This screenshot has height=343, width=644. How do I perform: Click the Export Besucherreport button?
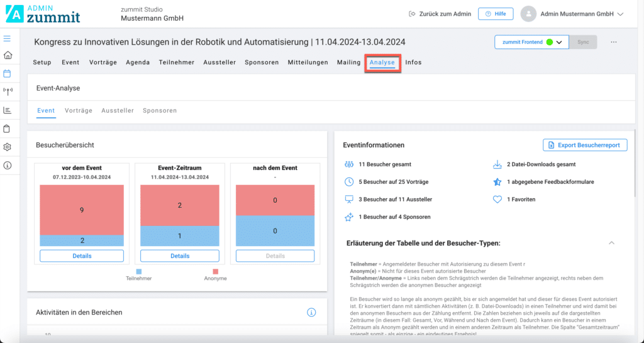point(585,145)
